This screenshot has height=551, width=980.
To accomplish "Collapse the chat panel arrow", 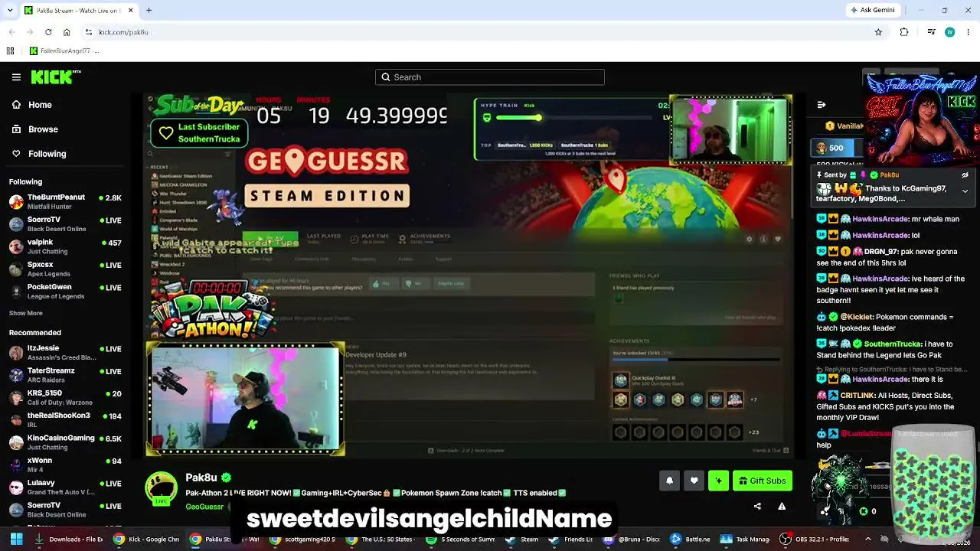I will (x=822, y=105).
